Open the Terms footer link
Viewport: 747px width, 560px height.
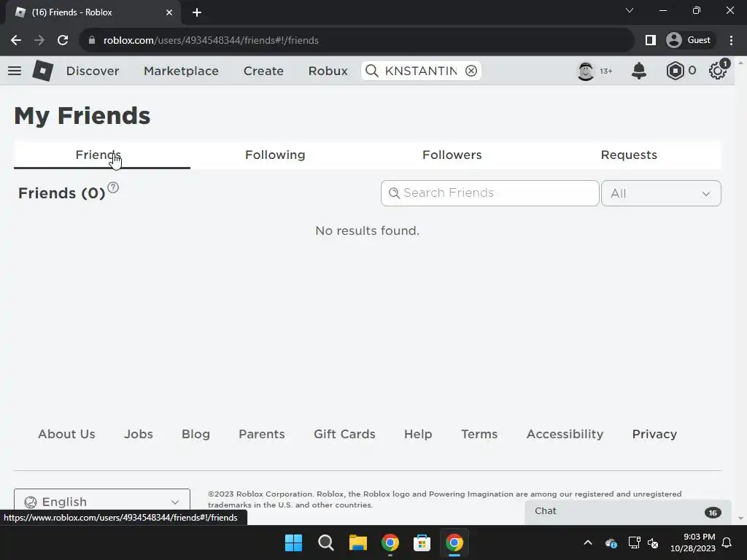pos(479,435)
